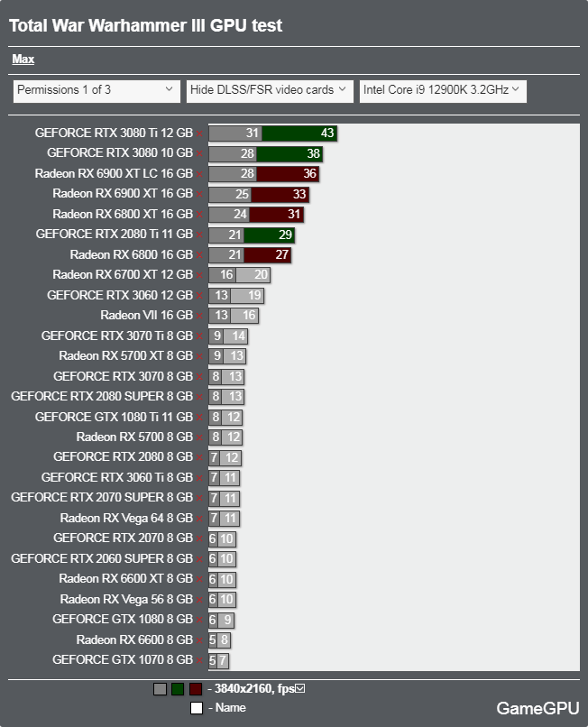The width and height of the screenshot is (588, 727).
Task: Click the RTX 3080 Ti bar showing 43 fps
Action: pyautogui.click(x=299, y=133)
